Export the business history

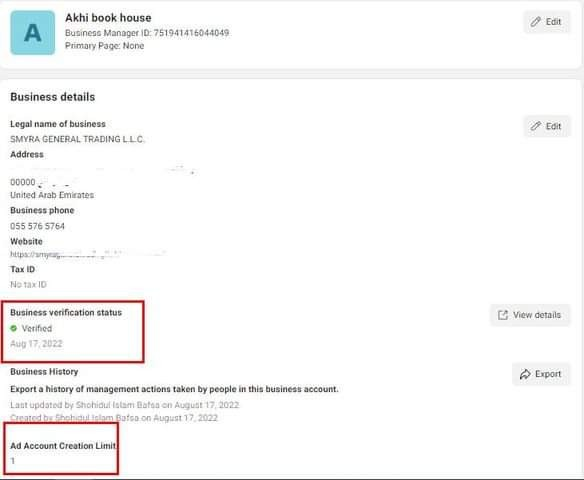(541, 374)
